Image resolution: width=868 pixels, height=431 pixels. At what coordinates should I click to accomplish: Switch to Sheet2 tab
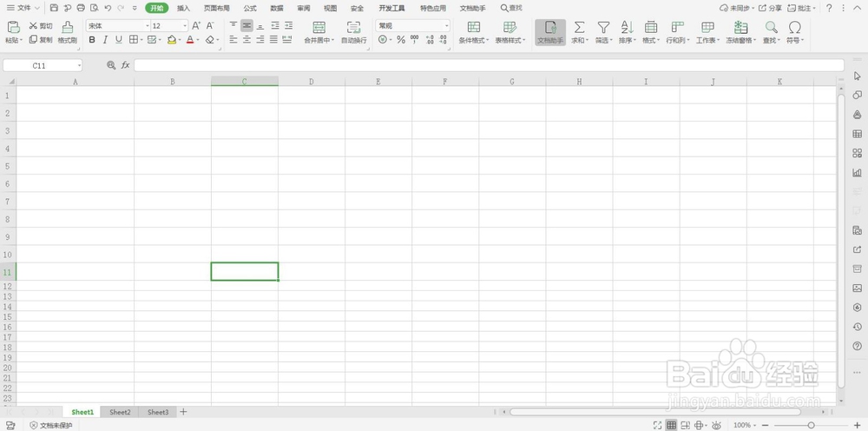coord(120,412)
